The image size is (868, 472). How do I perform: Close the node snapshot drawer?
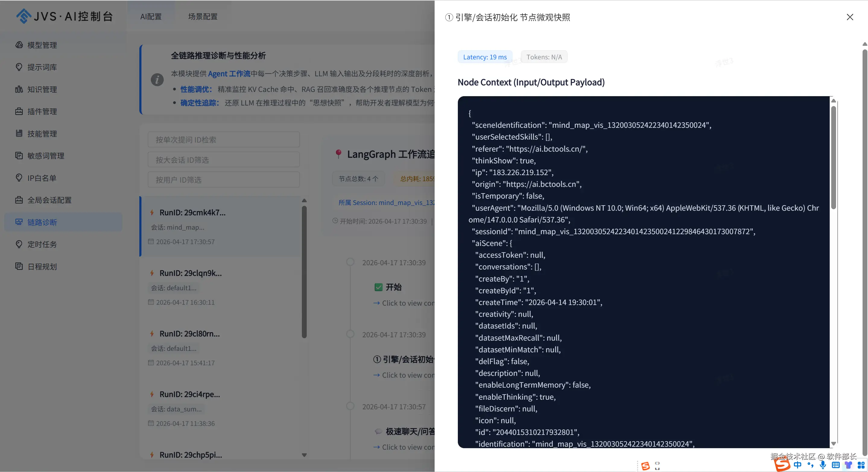850,17
